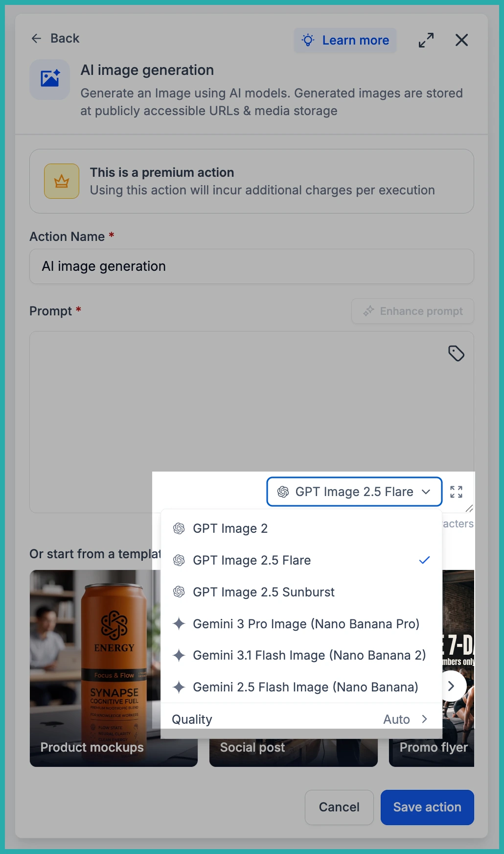The image size is (504, 854).
Task: Open the Quality Auto submenu
Action: tap(301, 719)
